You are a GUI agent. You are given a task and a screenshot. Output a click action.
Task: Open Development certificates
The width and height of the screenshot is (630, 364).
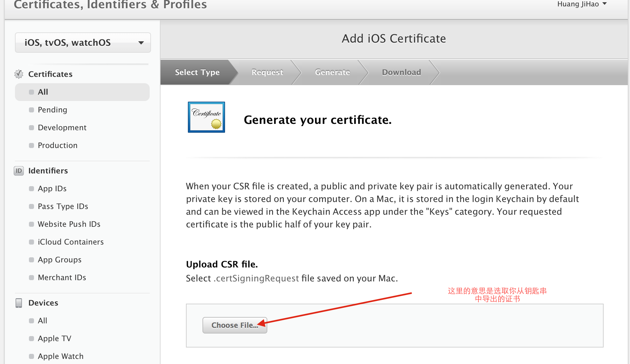[x=62, y=128]
